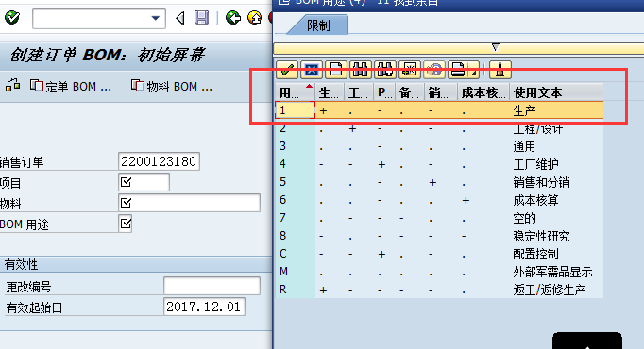Click the 备... column header
This screenshot has width=644, height=349.
click(410, 92)
